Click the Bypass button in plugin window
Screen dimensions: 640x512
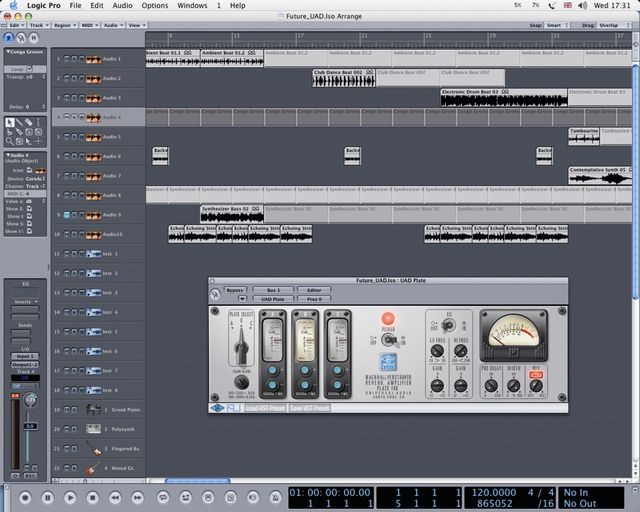pyautogui.click(x=235, y=290)
